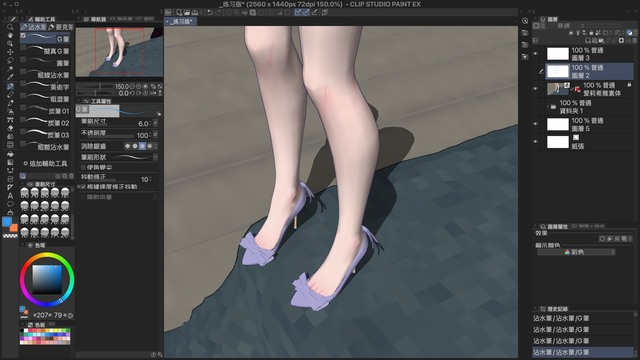The image size is (640, 360).
Task: Click the Undo icon in command bar
Action: 209,13
